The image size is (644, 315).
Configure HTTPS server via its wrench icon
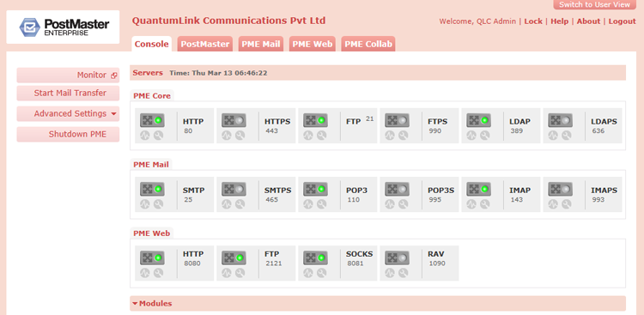(240, 135)
